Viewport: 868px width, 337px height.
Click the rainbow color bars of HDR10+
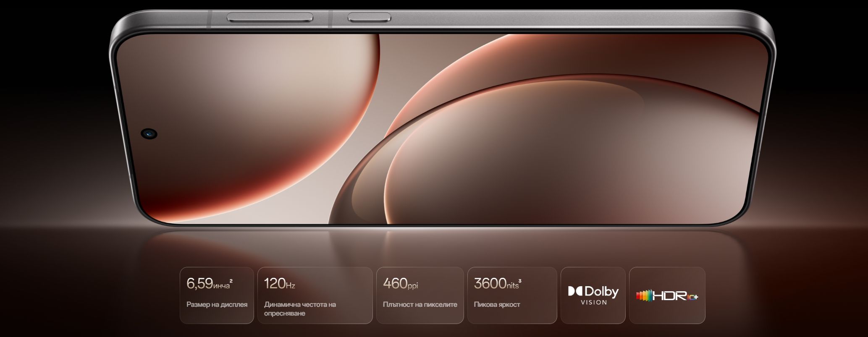tap(645, 295)
